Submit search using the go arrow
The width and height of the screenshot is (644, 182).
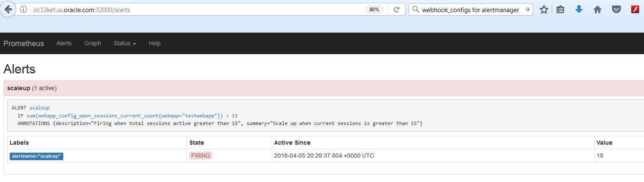coord(527,10)
